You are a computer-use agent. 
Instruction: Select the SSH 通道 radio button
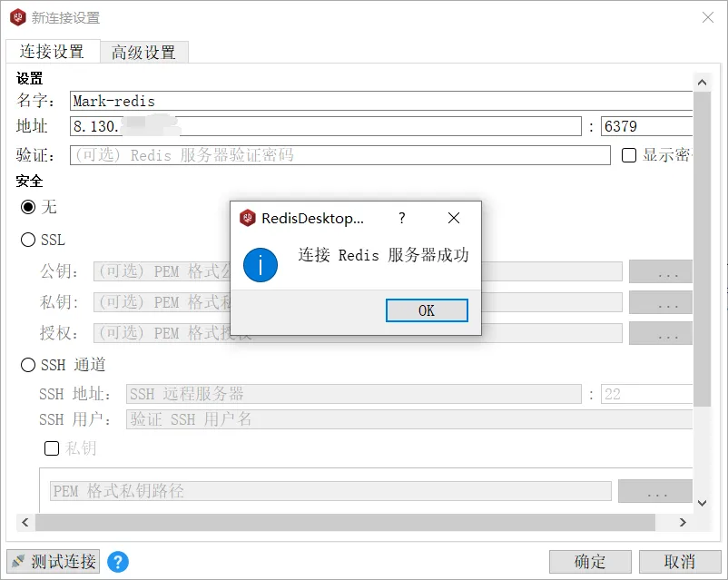click(x=30, y=366)
